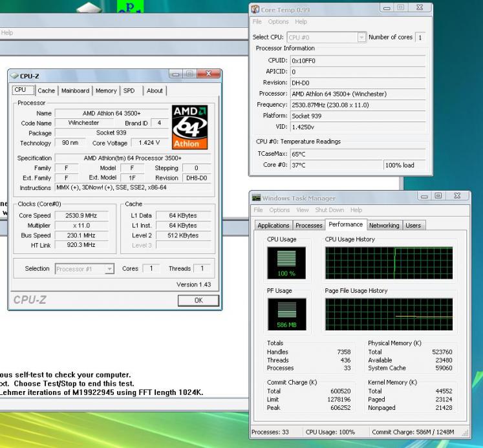Click the TCaseMax 65°C field
Image resolution: width=483 pixels, height=448 pixels.
[x=358, y=154]
